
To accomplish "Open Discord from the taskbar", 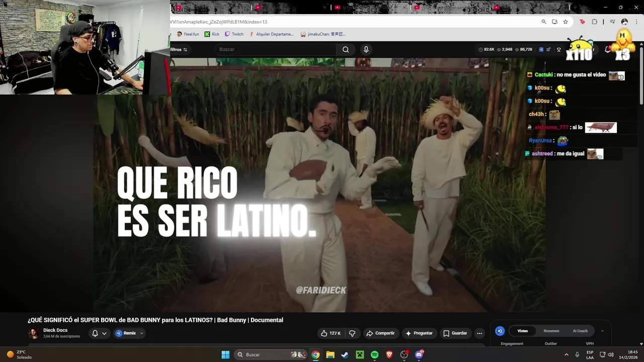I will 419,354.
